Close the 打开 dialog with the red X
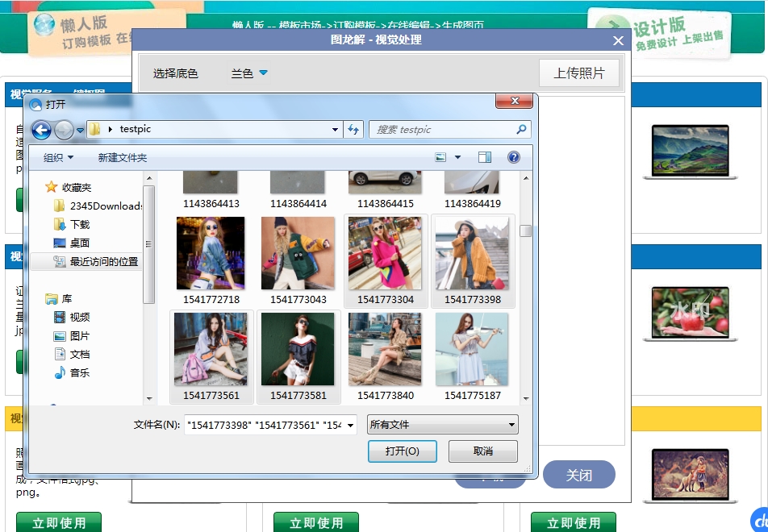Image resolution: width=768 pixels, height=532 pixels. point(515,100)
